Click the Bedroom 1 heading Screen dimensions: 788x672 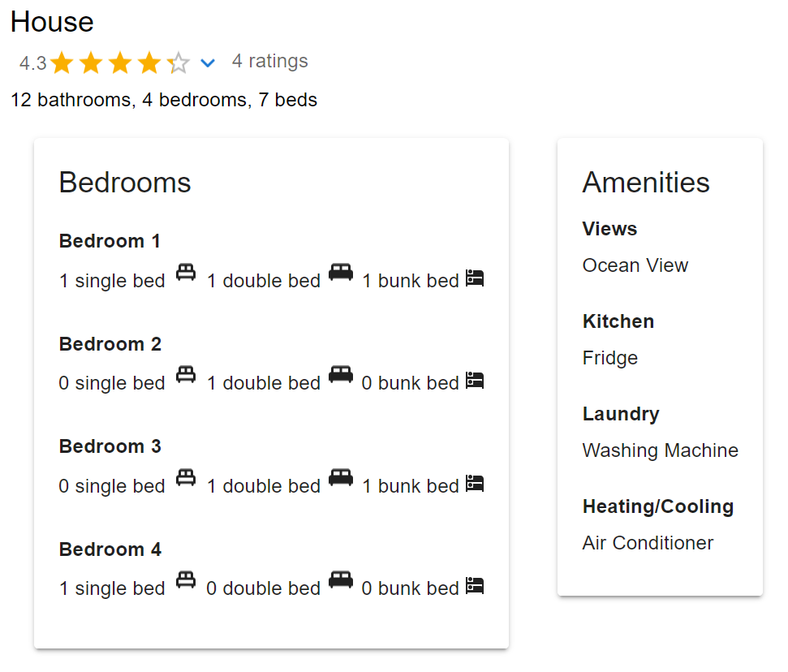[x=110, y=241]
